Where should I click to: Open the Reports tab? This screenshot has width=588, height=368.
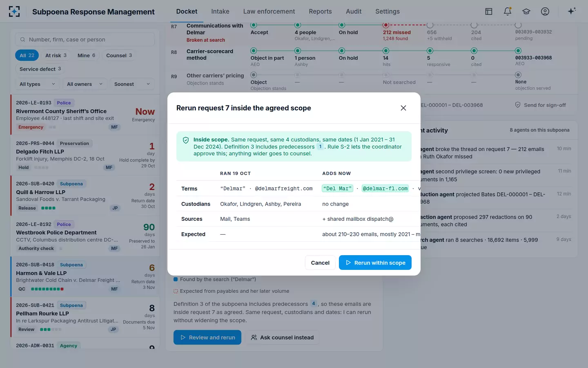click(x=320, y=11)
